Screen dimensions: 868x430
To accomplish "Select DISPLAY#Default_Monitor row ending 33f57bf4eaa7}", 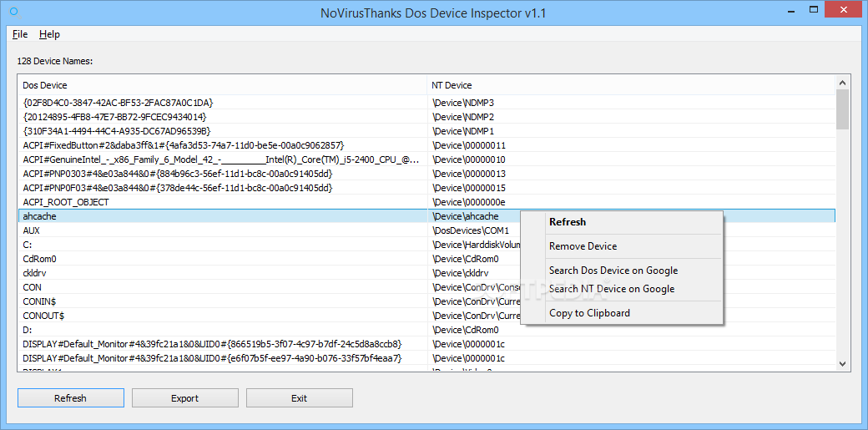I will [x=426, y=358].
